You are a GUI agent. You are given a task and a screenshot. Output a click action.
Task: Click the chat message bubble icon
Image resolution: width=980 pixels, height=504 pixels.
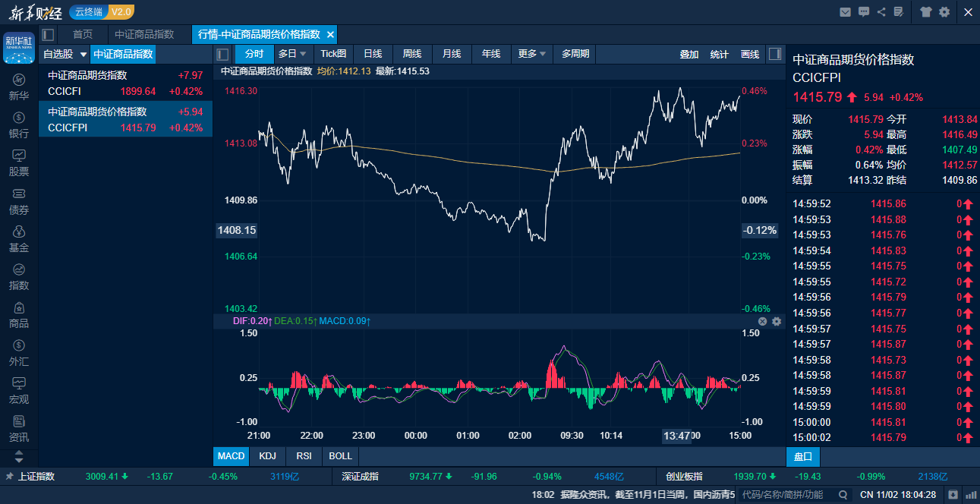pos(864,11)
